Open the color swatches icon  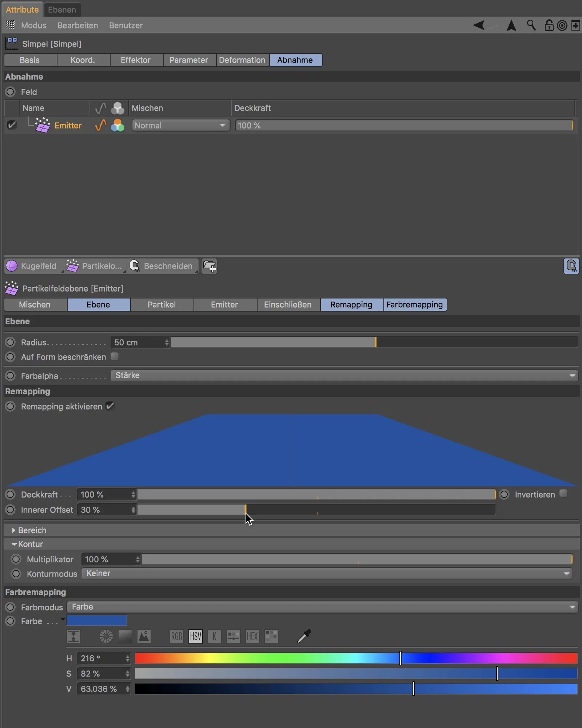click(271, 636)
